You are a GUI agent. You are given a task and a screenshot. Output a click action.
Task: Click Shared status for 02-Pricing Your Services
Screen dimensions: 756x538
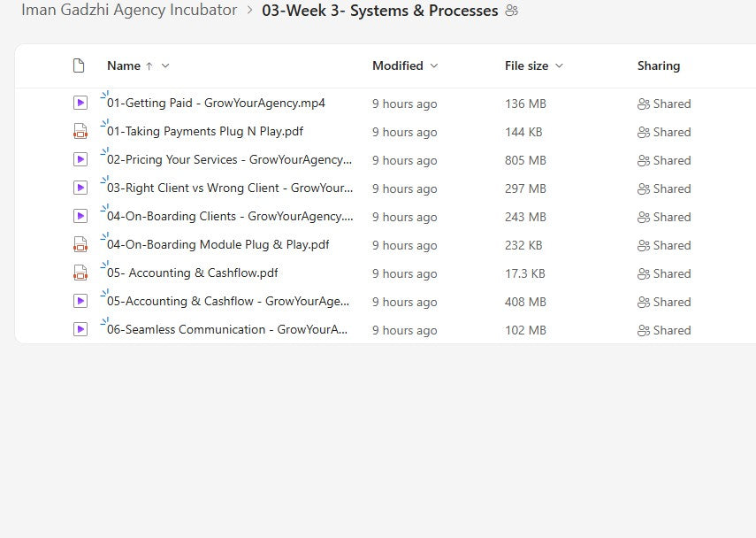point(664,160)
